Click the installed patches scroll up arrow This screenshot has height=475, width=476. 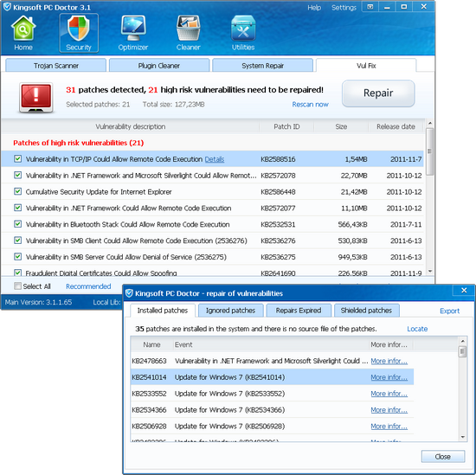point(462,341)
